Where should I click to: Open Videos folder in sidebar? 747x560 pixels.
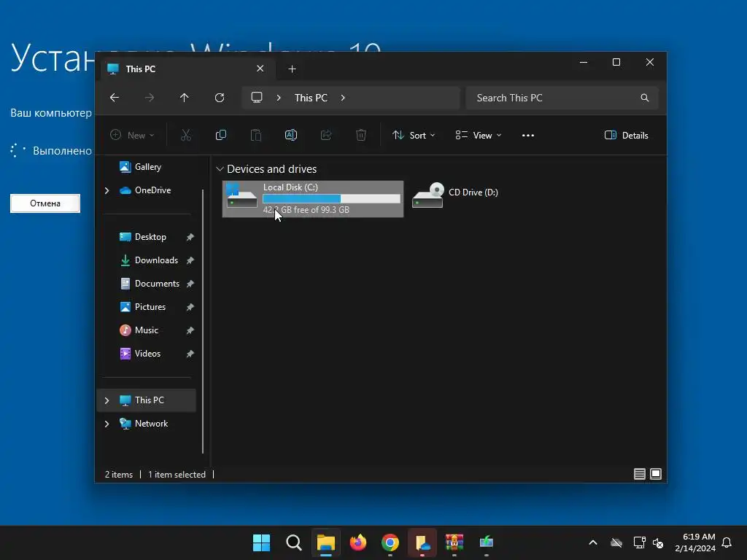point(139,354)
